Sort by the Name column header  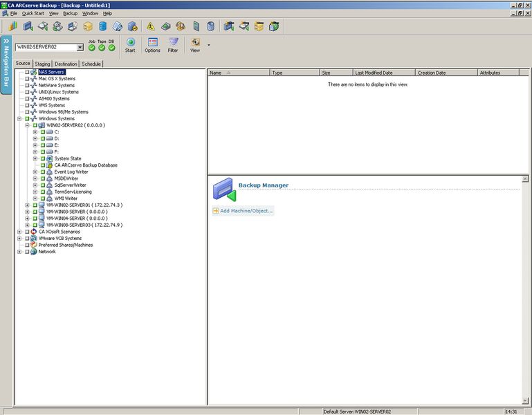tap(239, 73)
